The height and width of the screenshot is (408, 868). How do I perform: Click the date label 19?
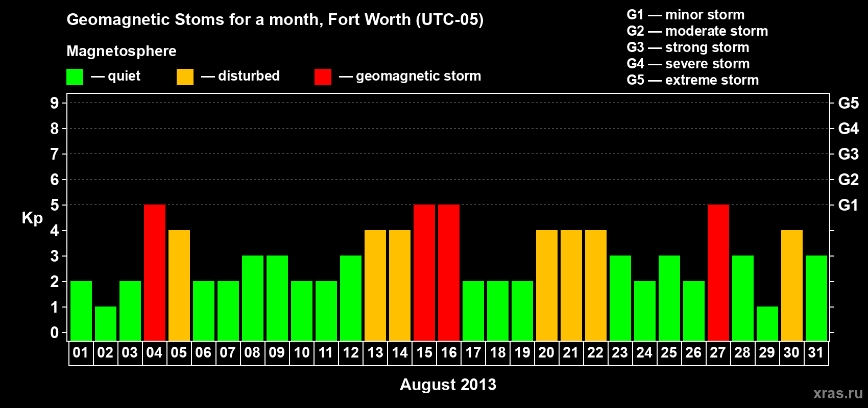click(522, 352)
